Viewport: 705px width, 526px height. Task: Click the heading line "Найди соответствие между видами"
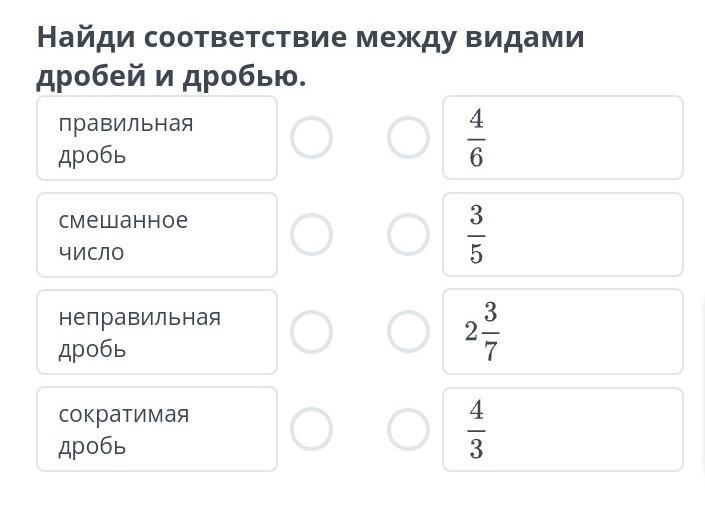coord(310,37)
